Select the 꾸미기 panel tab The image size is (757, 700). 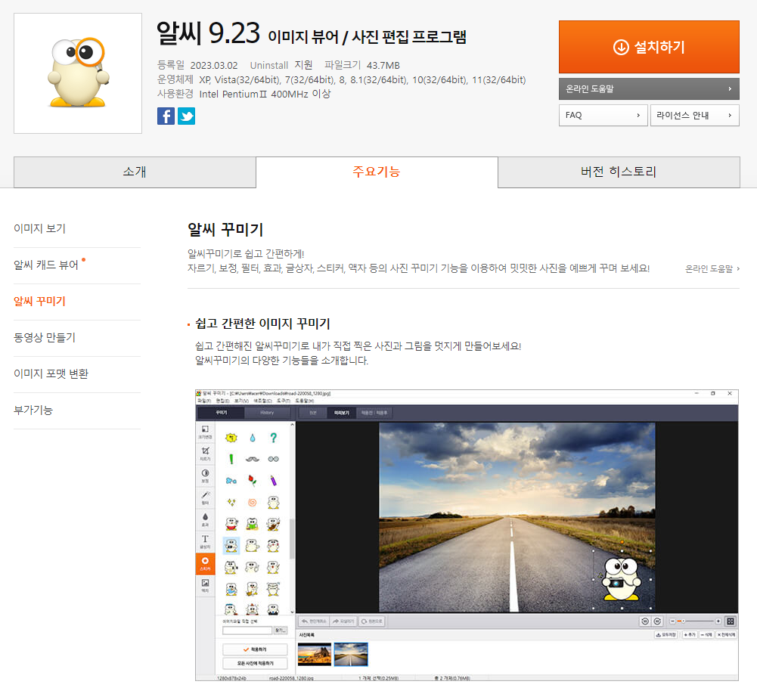tap(222, 413)
